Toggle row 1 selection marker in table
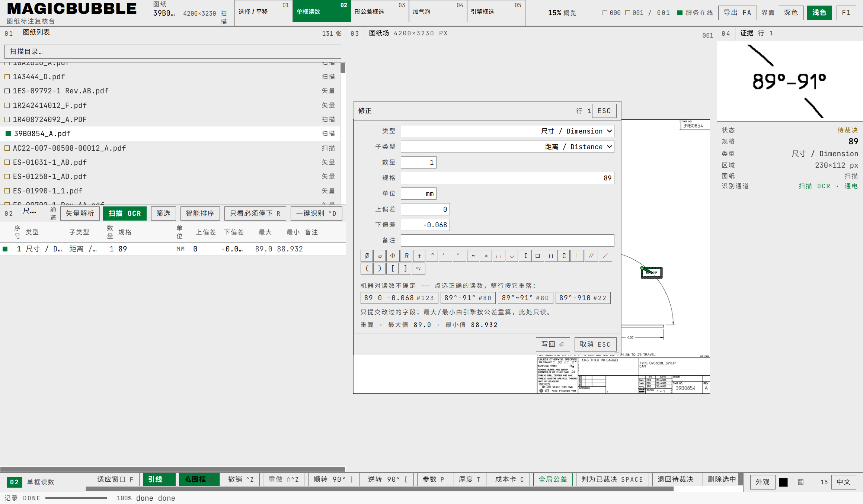 5,249
